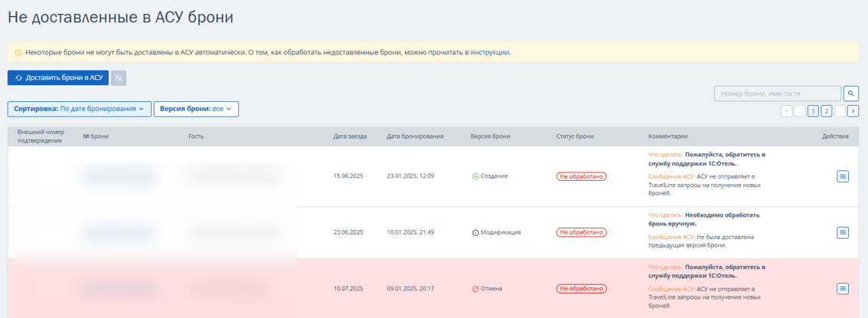Click booking date «09.01.2025, 20:17»
Screen dimensions: 868x318
[410, 289]
